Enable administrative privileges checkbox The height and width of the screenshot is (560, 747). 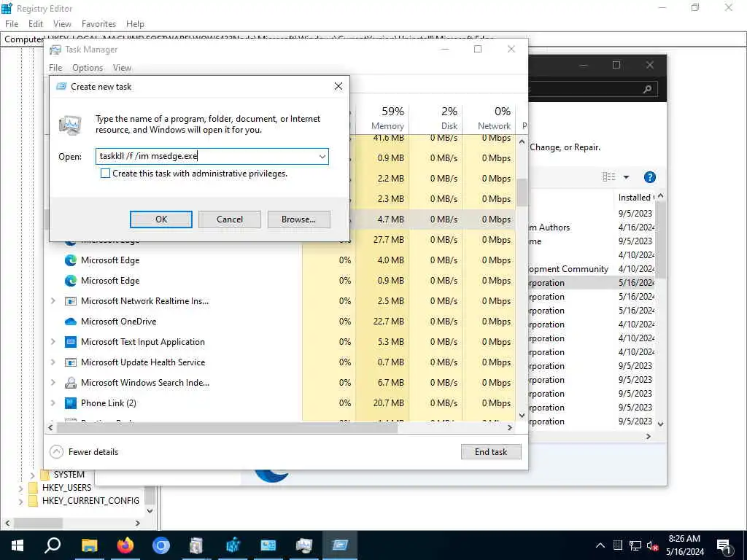105,174
